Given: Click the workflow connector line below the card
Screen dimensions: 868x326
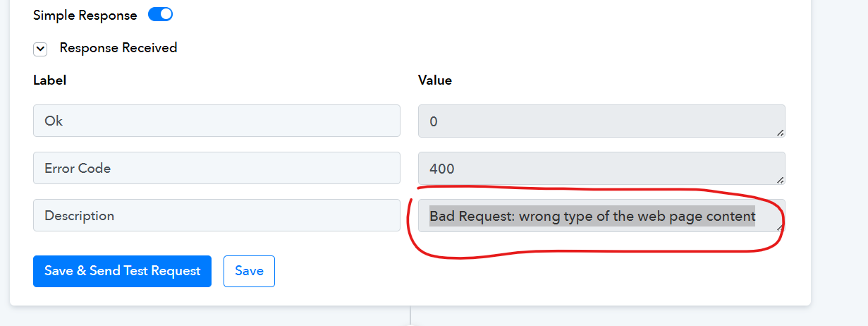Looking at the screenshot, I should tap(410, 315).
